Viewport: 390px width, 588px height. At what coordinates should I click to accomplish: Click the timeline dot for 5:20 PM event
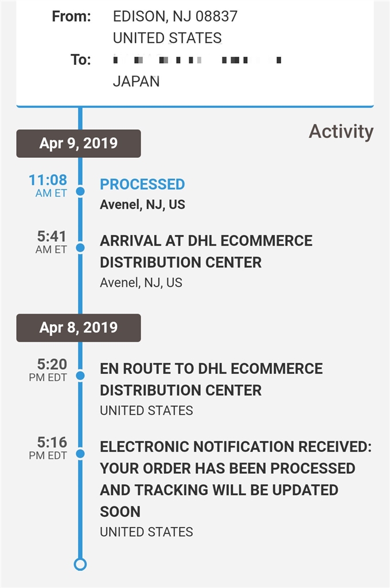click(80, 376)
